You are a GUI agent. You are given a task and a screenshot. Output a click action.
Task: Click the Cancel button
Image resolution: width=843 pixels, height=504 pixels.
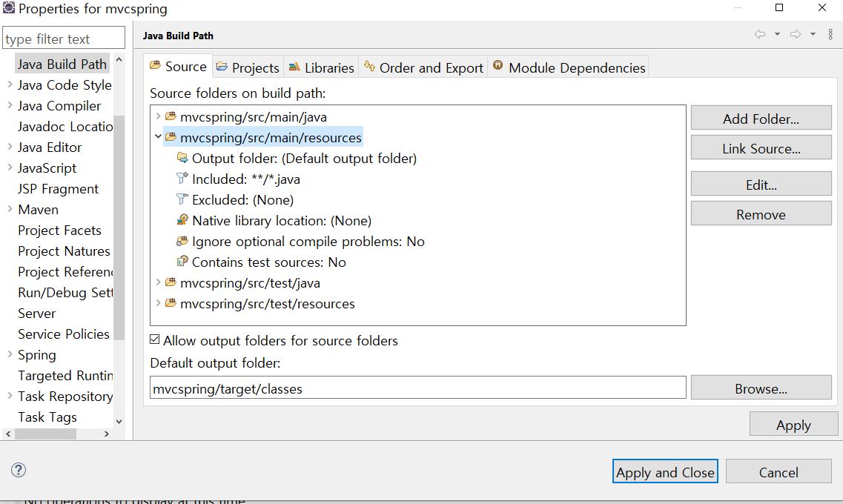778,471
